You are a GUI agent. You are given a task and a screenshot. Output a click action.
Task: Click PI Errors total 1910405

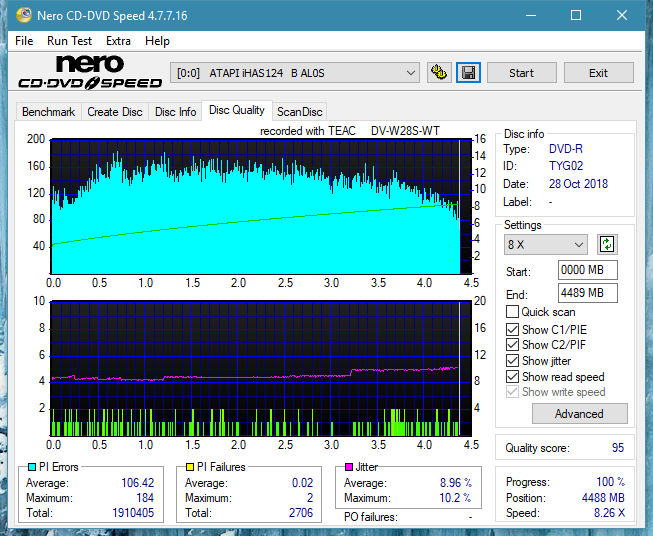(x=133, y=513)
